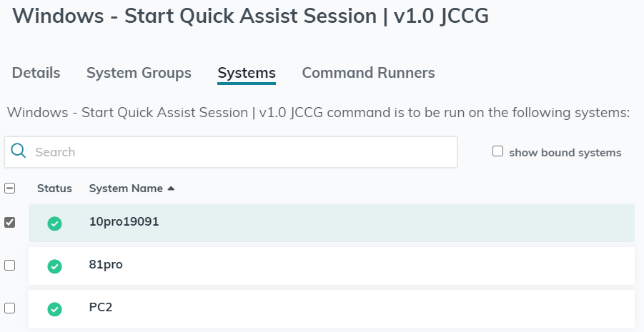Click the System Name sort arrow
This screenshot has height=332, width=644.
click(171, 188)
